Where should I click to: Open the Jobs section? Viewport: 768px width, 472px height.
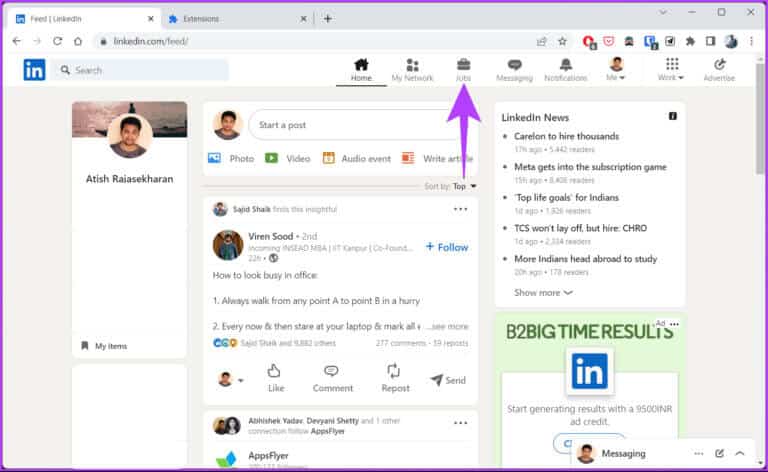coord(463,70)
